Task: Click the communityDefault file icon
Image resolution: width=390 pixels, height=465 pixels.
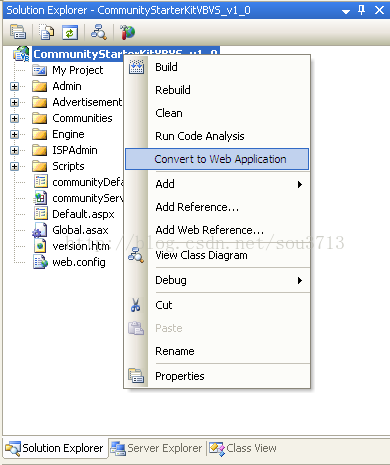Action: point(41,182)
